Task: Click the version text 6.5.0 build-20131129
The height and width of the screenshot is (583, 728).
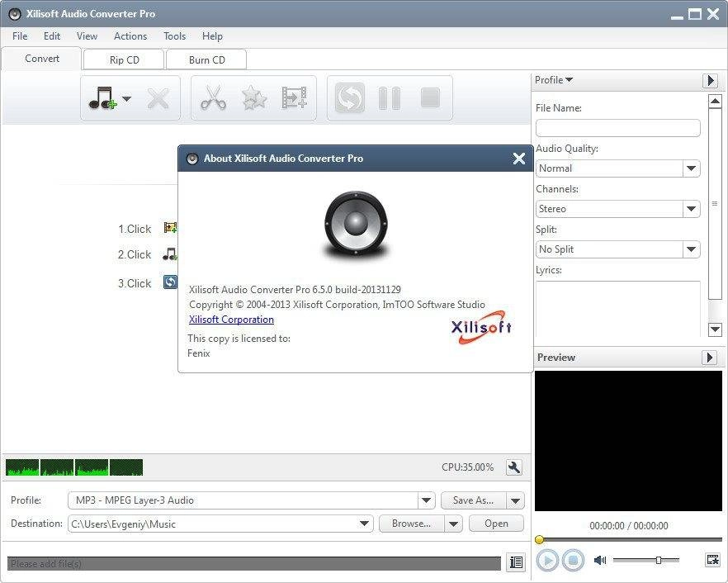Action: (357, 290)
